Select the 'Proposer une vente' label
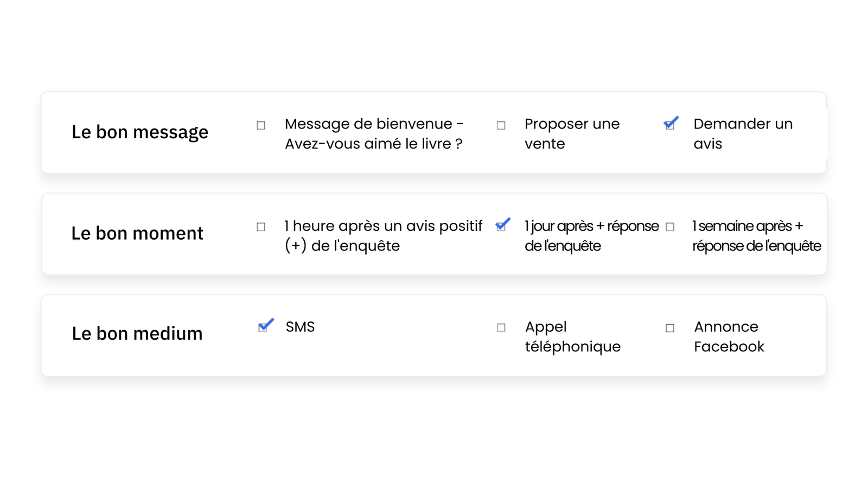Viewport: 868px width, 488px height. 571,133
